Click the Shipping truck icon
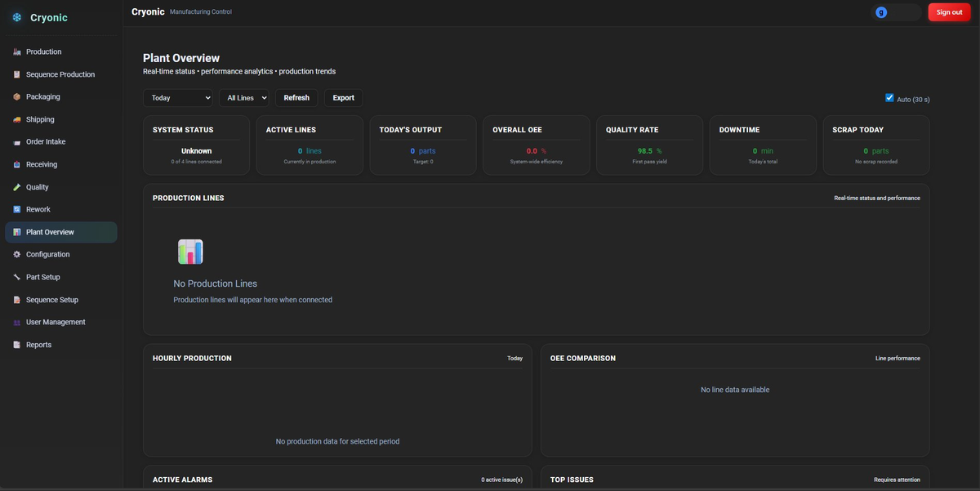Screen dimensions: 980x491 click(17, 120)
